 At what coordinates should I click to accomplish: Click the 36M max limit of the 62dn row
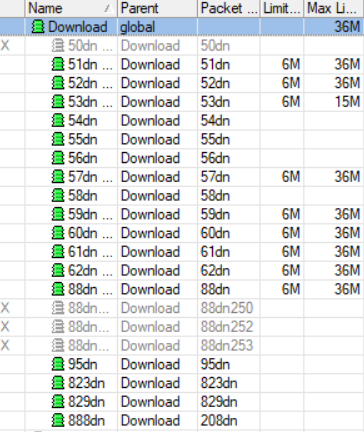348,270
